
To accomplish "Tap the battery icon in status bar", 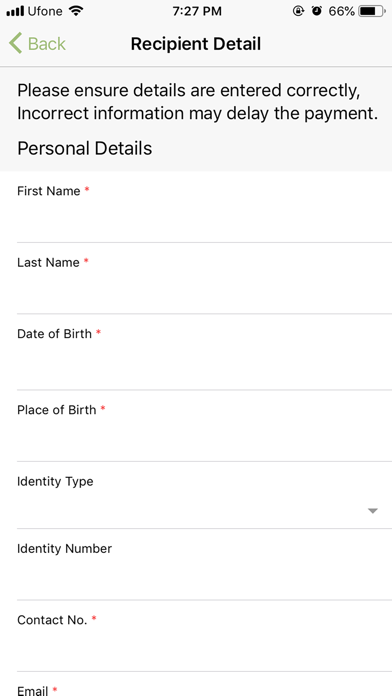I will coord(372,12).
